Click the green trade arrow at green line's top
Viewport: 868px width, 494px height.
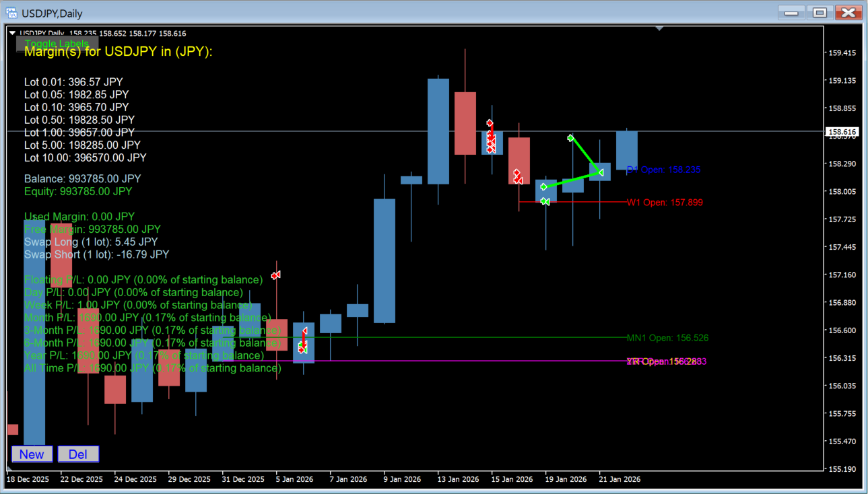click(x=570, y=138)
